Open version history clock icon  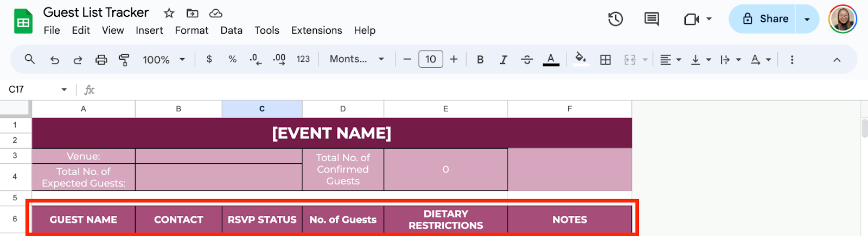[x=615, y=19]
